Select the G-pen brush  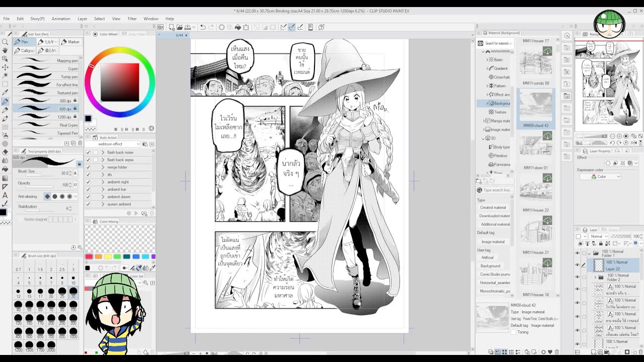pos(47,69)
